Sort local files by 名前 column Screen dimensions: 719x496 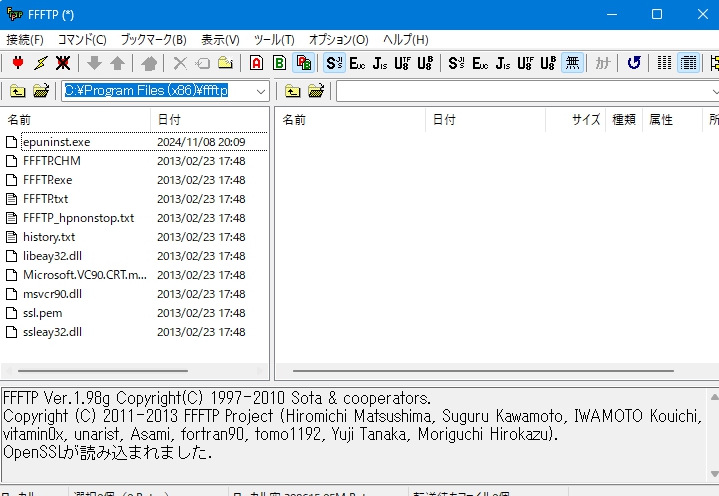76,120
